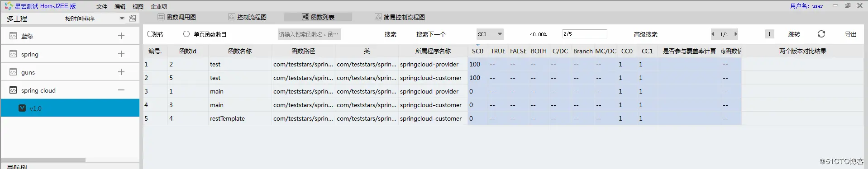This screenshot has width=868, height=169.
Task: Click the FALSE column header
Action: (518, 51)
